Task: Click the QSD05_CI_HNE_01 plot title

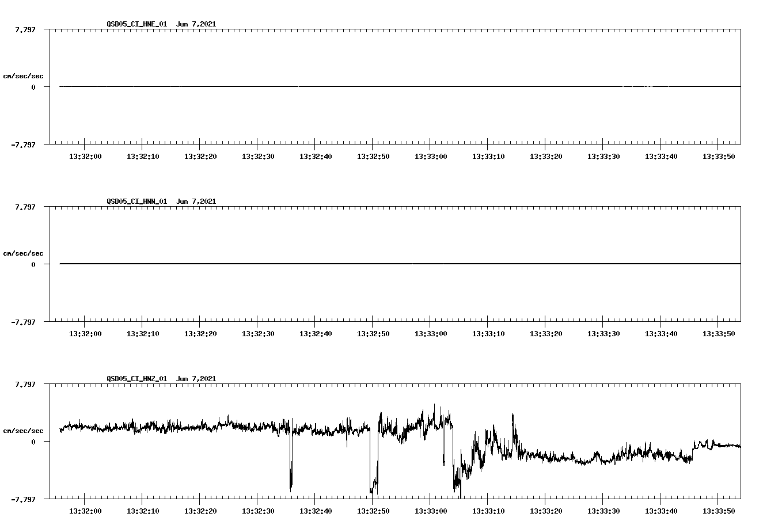Action: [x=161, y=24]
